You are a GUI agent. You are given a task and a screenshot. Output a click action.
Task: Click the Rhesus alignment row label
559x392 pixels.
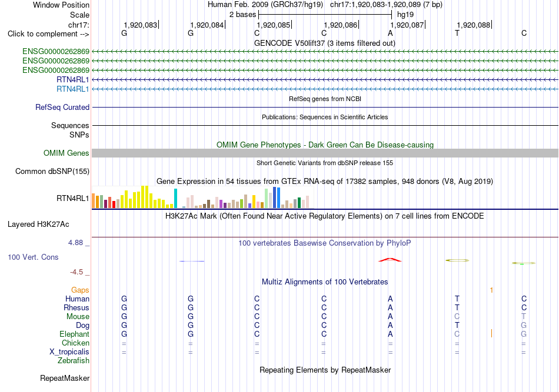76,307
